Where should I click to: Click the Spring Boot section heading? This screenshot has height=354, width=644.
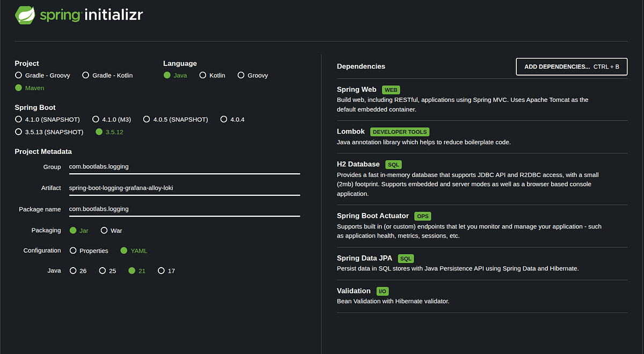(35, 107)
